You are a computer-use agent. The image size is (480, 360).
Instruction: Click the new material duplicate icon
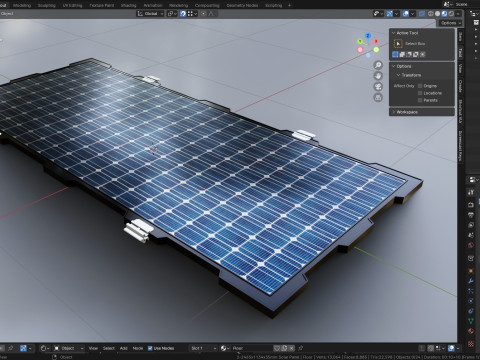[284, 348]
